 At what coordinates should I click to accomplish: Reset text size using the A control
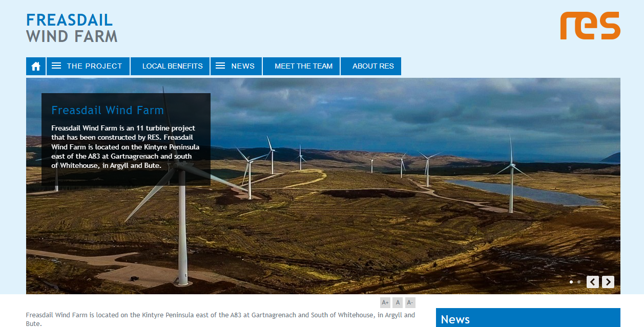398,302
